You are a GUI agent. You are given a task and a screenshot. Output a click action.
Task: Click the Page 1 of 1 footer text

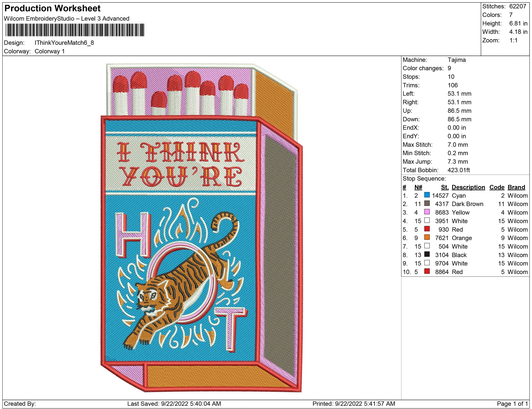[512, 404]
